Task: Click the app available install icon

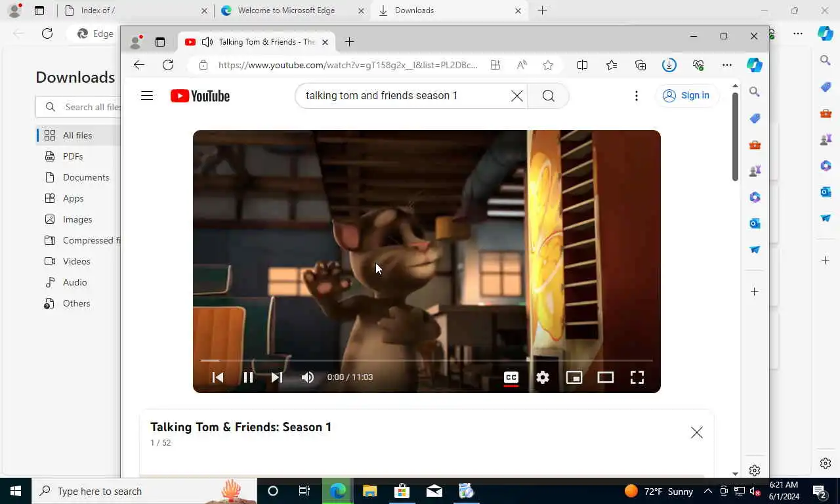Action: tap(495, 65)
